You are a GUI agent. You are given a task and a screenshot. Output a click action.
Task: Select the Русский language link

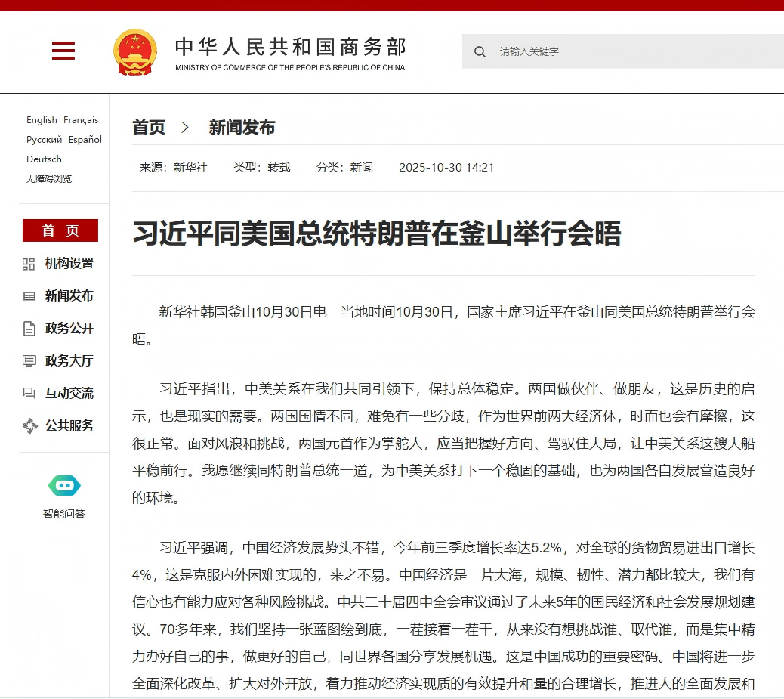click(x=44, y=140)
